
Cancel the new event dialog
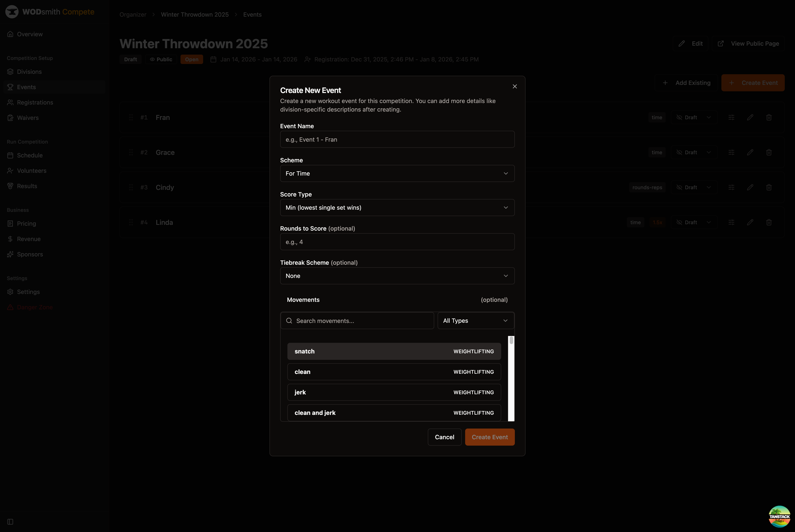coord(444,437)
